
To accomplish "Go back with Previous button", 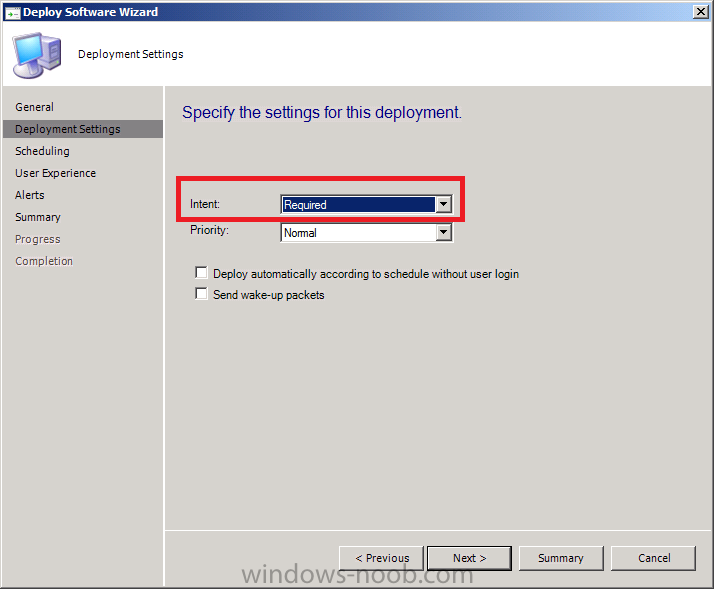I will click(x=382, y=558).
